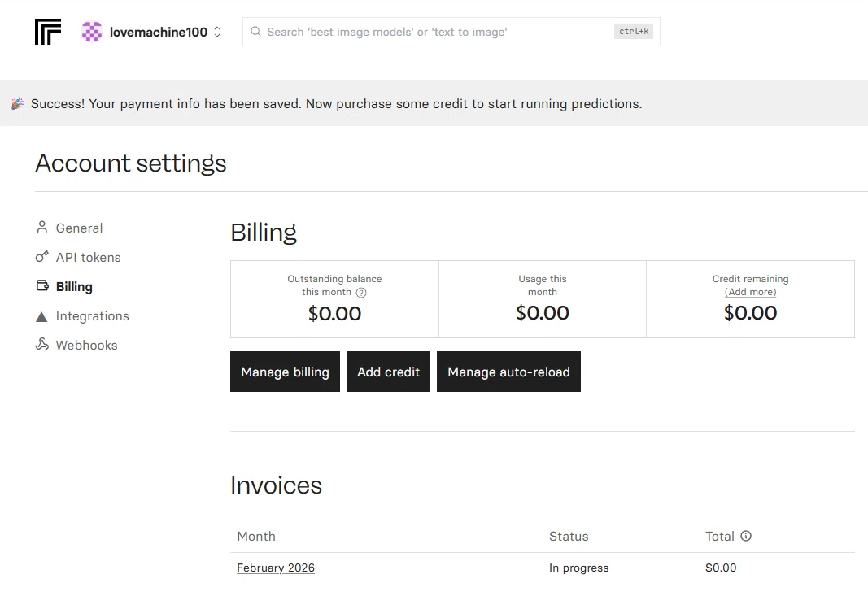Click the Success payment info message
The height and width of the screenshot is (596, 868).
pos(337,104)
